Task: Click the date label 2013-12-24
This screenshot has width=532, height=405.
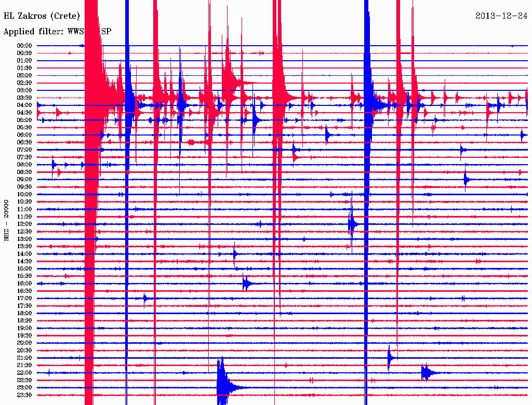Action: [501, 16]
